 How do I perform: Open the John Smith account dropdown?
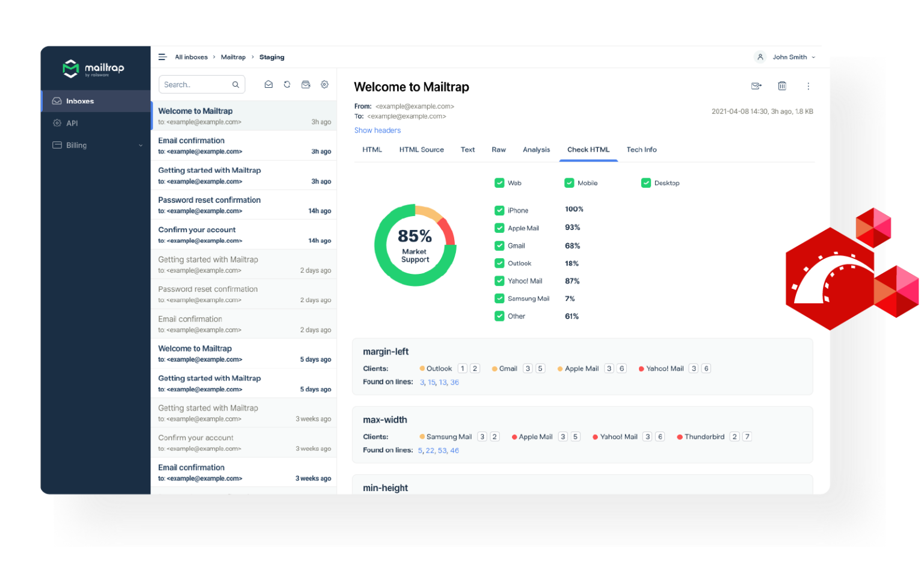pyautogui.click(x=787, y=57)
